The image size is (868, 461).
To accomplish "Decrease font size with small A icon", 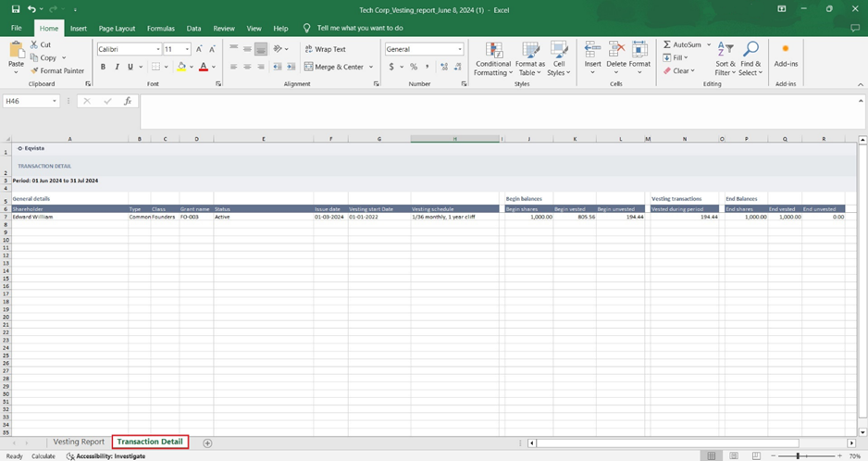I will coord(212,49).
